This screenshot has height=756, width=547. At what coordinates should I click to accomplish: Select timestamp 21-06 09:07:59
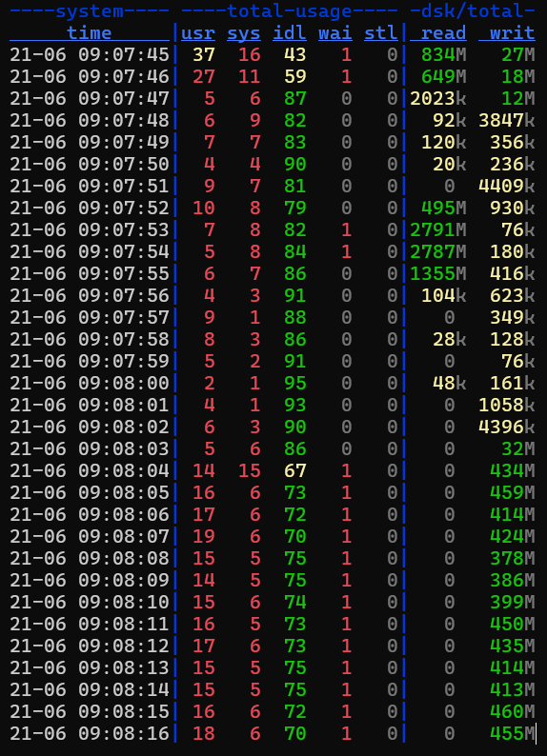(90, 361)
